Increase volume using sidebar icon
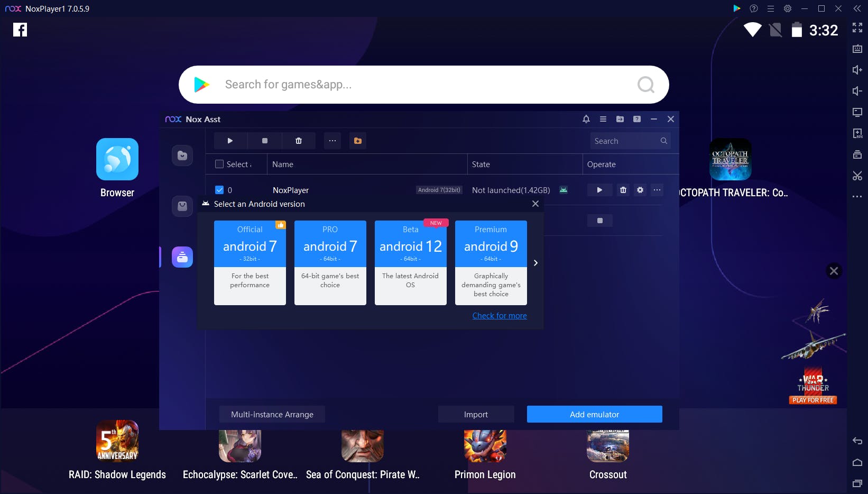Image resolution: width=868 pixels, height=494 pixels. (857, 70)
